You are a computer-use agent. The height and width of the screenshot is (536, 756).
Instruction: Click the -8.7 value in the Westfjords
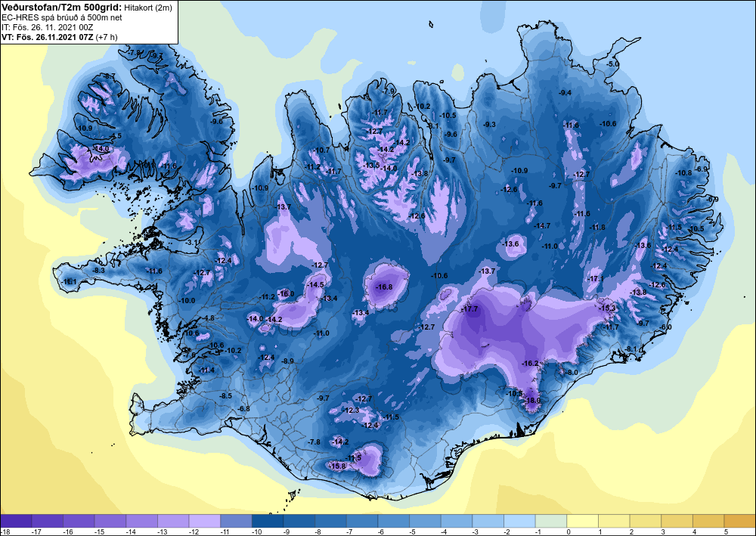pos(109,76)
